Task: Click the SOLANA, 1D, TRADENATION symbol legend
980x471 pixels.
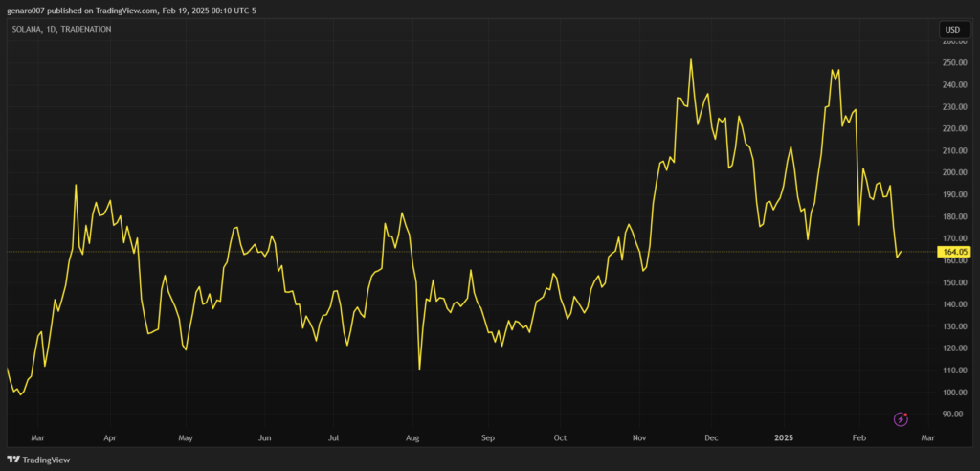Action: (x=59, y=30)
